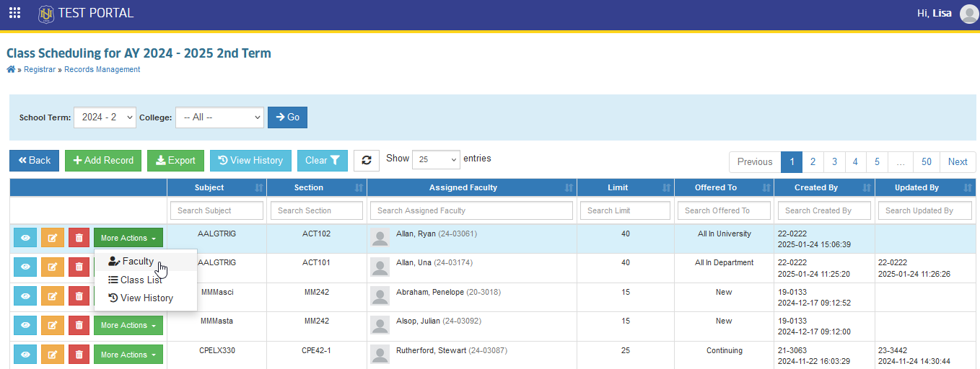Open the apps grid menu icon
This screenshot has width=980, height=369.
pyautogui.click(x=14, y=13)
